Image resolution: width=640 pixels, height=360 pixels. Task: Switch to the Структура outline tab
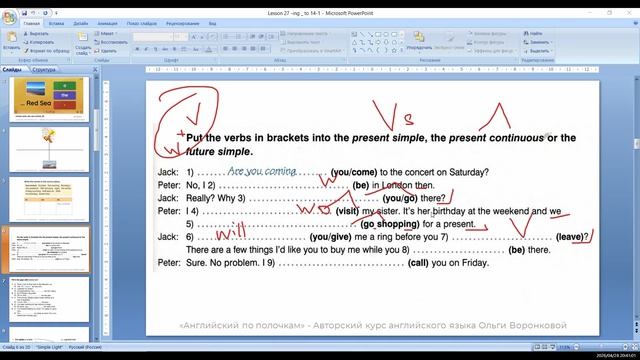pos(44,70)
